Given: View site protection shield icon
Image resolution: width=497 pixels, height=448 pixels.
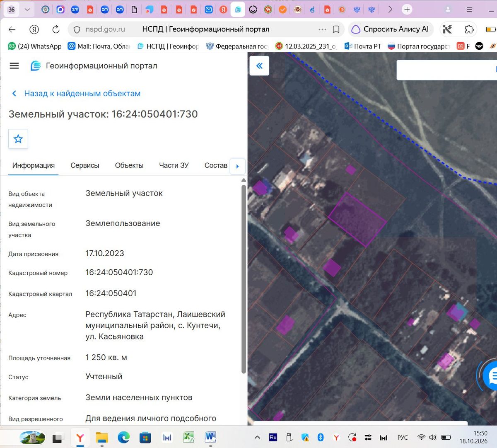Looking at the screenshot, I should pos(77,29).
